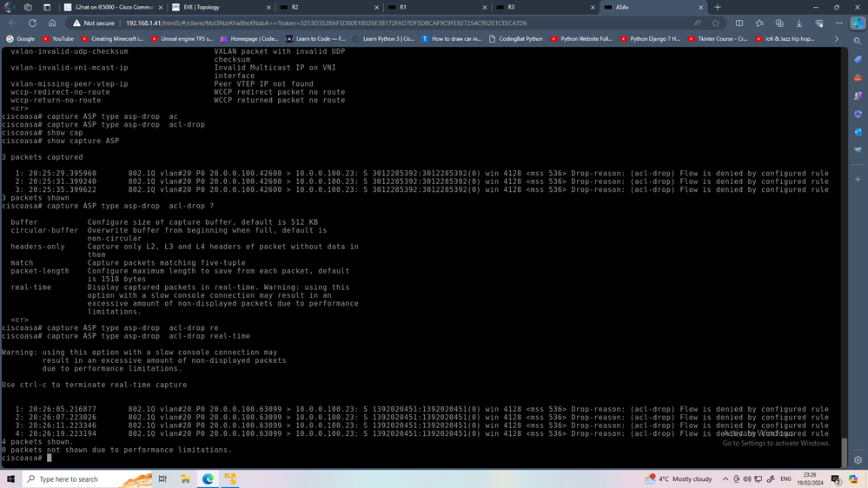Screen dimensions: 868x488
Task: Open the sidebar Outlook icon
Action: pyautogui.click(x=858, y=132)
